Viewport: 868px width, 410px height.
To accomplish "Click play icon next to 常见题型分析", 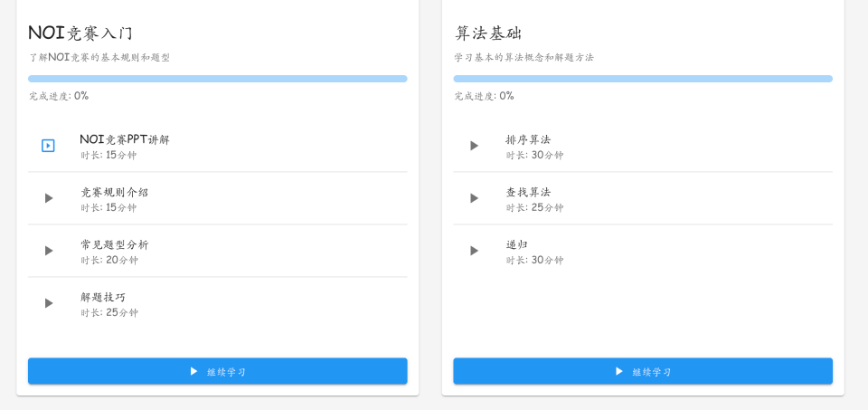I will [x=49, y=251].
